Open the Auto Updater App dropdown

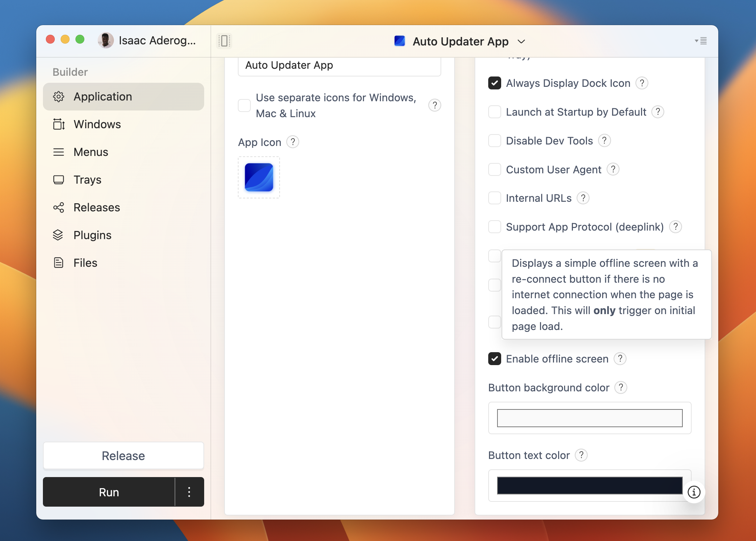tap(521, 41)
